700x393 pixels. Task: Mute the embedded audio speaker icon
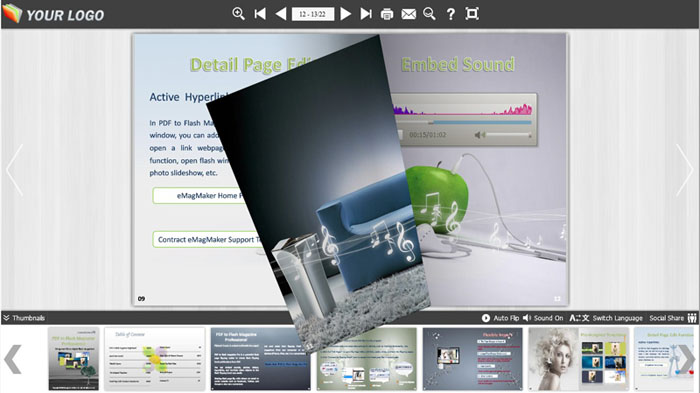coord(479,134)
